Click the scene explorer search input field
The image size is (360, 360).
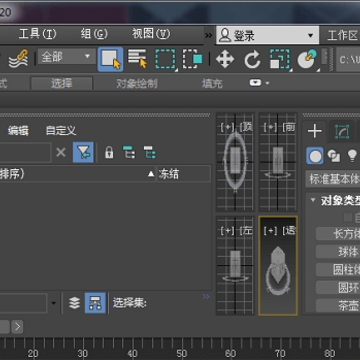click(x=25, y=153)
